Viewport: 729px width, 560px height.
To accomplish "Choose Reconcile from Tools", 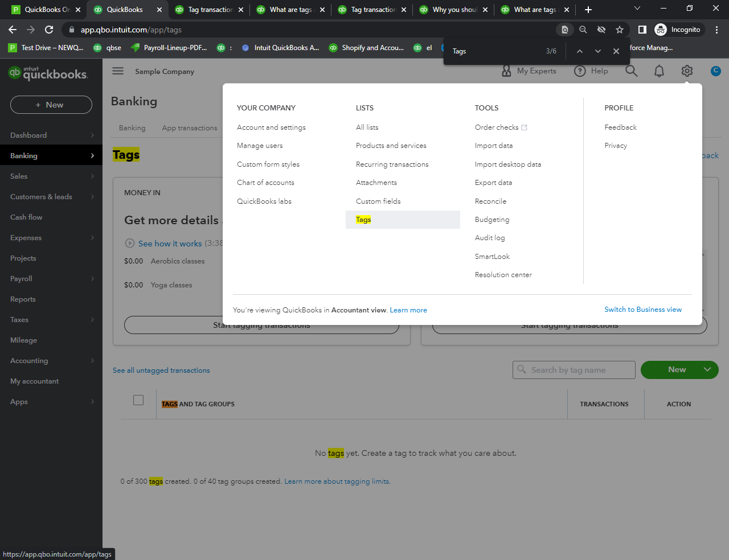I will tap(490, 201).
